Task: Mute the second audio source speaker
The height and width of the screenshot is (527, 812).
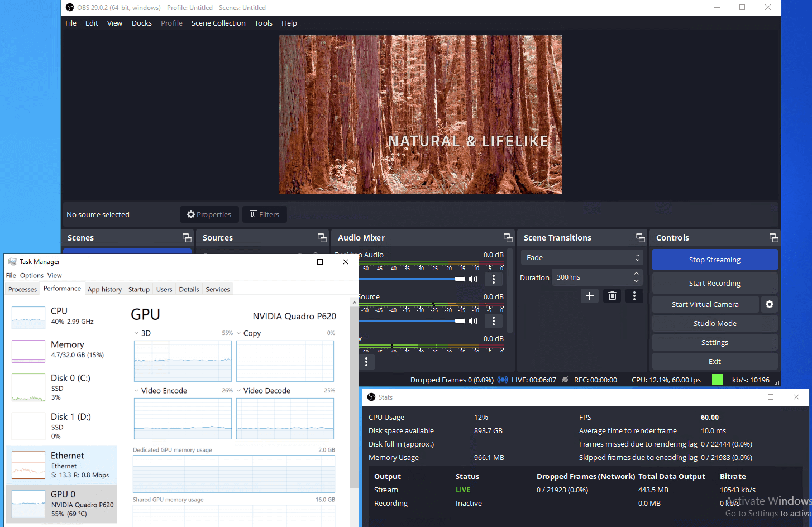Action: 473,321
